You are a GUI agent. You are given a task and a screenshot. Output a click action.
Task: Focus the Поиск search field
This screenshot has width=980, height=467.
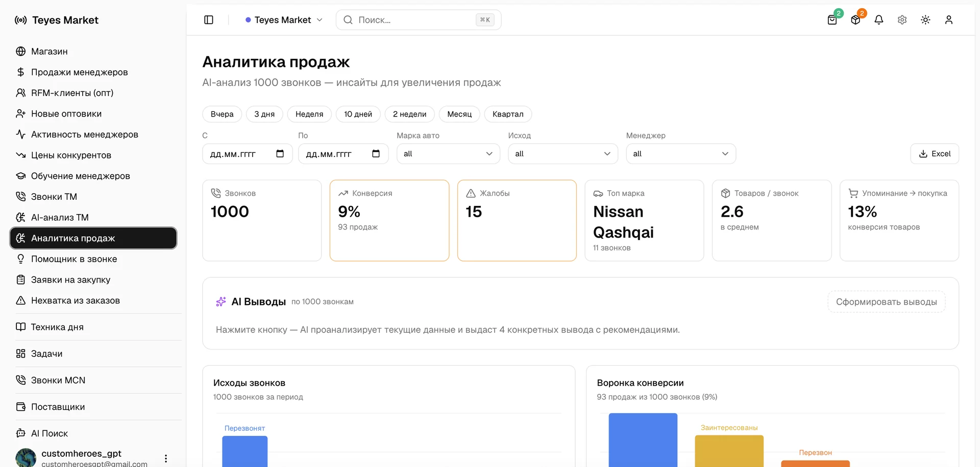click(419, 20)
